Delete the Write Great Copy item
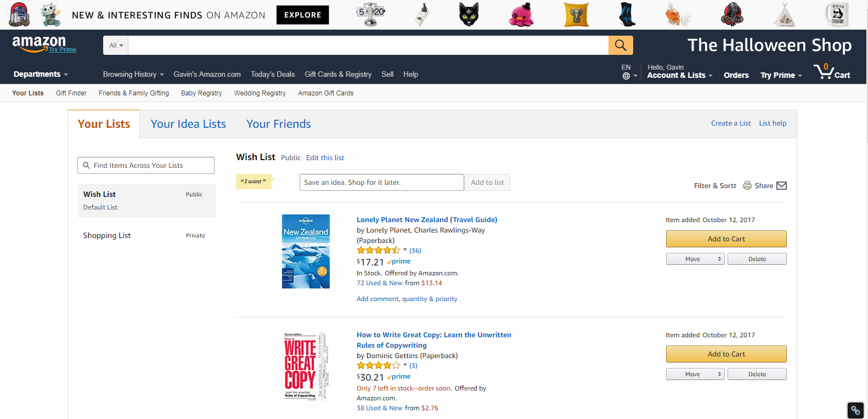The image size is (868, 419). coord(757,374)
